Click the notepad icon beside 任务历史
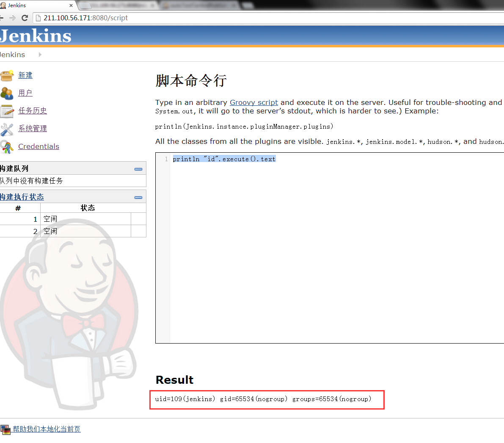The image size is (504, 443). coord(7,111)
